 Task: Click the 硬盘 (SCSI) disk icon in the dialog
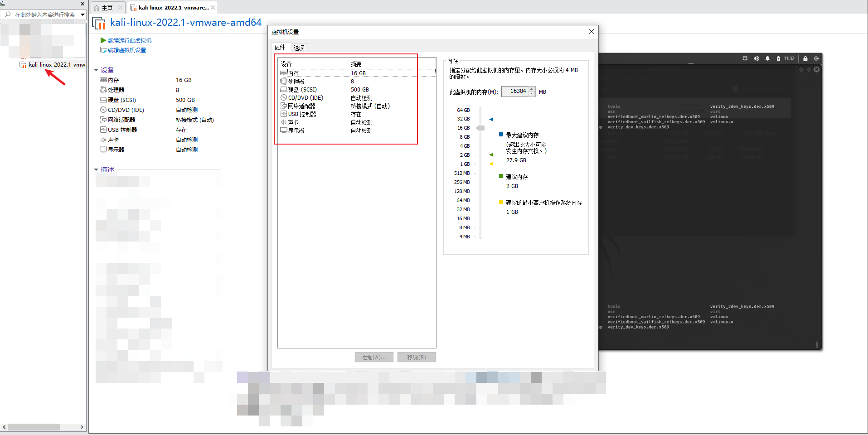coord(284,90)
